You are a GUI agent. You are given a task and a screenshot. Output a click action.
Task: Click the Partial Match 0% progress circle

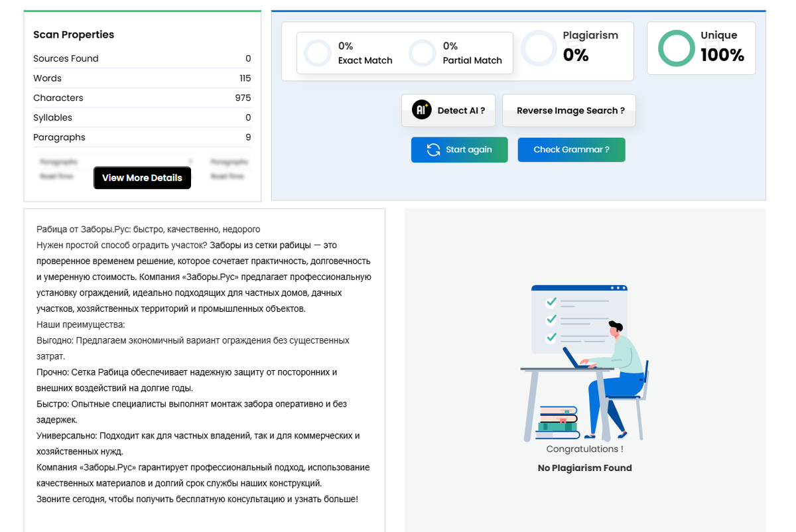[x=422, y=52]
